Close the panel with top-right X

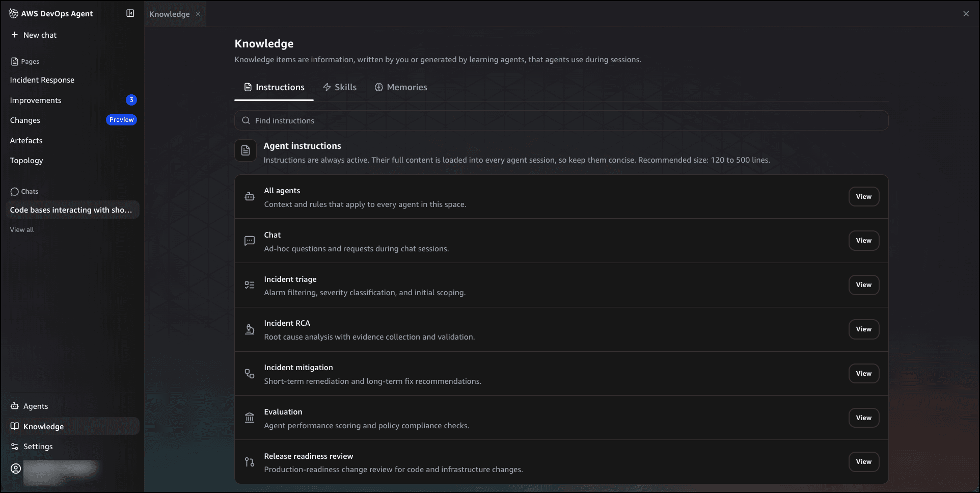coord(966,14)
